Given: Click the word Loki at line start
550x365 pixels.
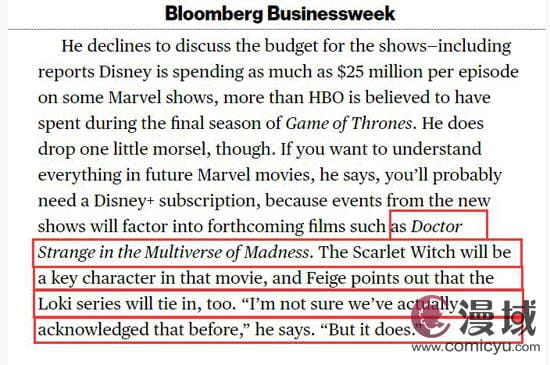Looking at the screenshot, I should (55, 304).
